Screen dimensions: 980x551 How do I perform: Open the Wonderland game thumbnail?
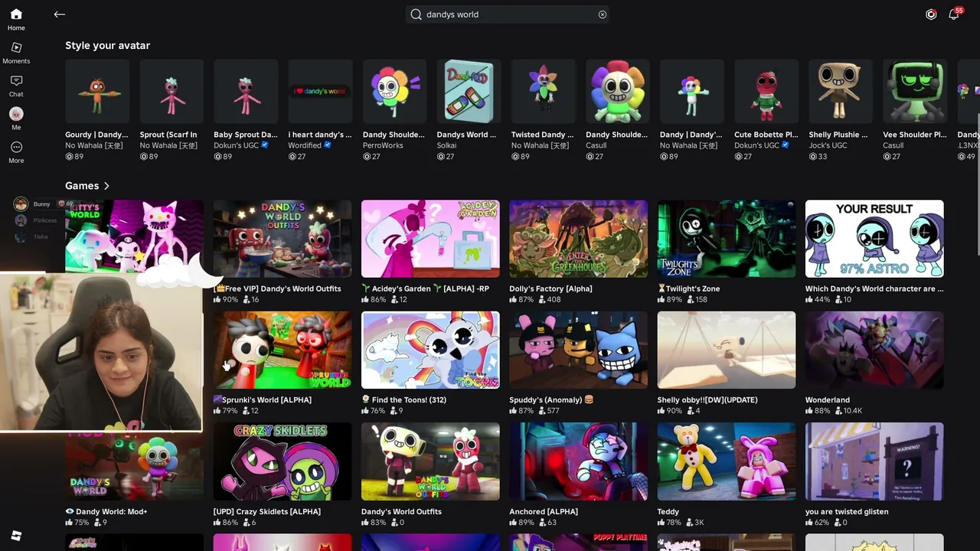coord(874,350)
